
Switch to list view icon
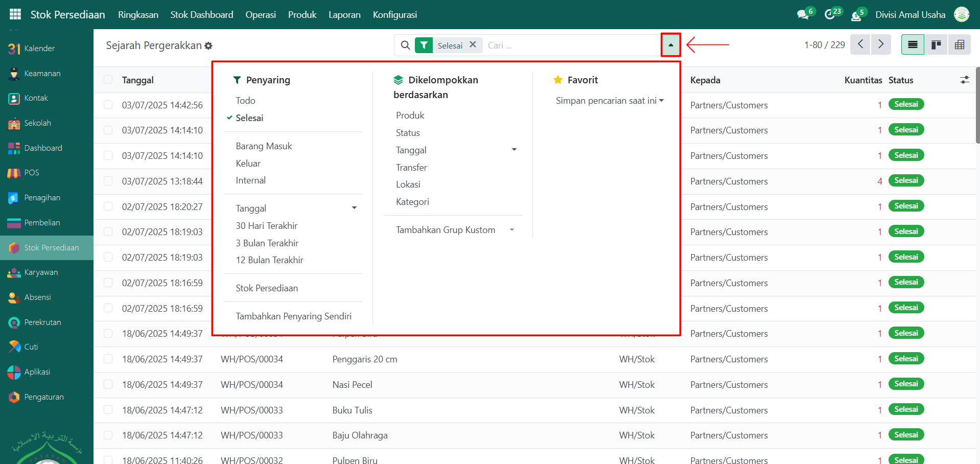[x=913, y=45]
